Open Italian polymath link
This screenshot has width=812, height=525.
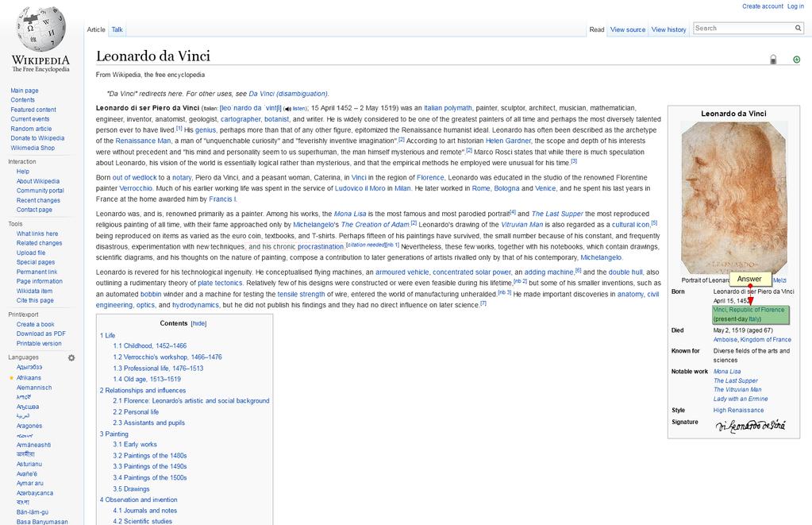click(448, 108)
